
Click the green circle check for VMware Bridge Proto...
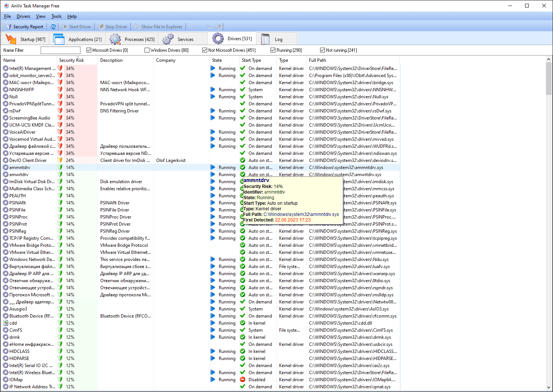(x=243, y=245)
